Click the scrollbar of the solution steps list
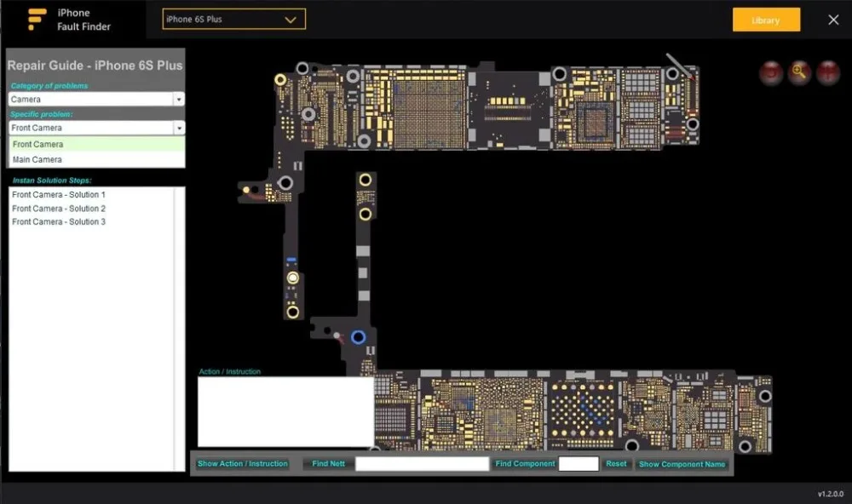 pyautogui.click(x=179, y=329)
